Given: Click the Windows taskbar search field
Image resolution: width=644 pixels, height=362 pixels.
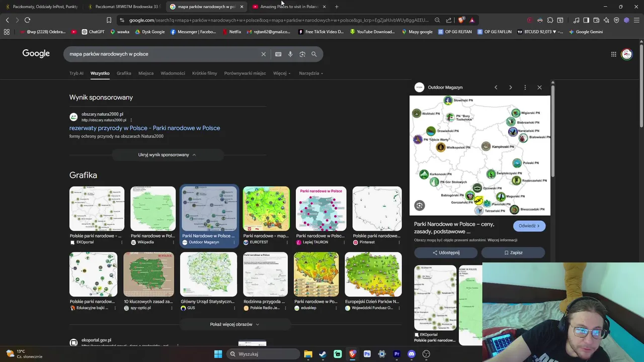Looking at the screenshot, I should (263, 354).
